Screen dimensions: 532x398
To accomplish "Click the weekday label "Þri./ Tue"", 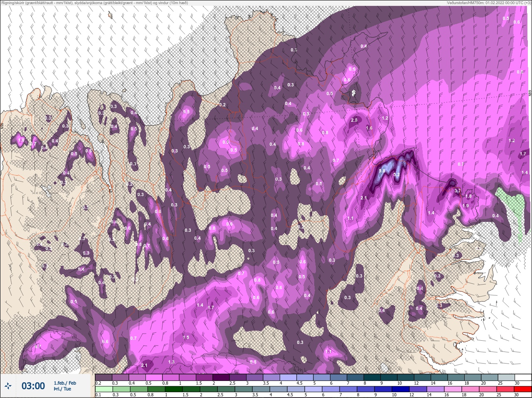I will click(62, 389).
